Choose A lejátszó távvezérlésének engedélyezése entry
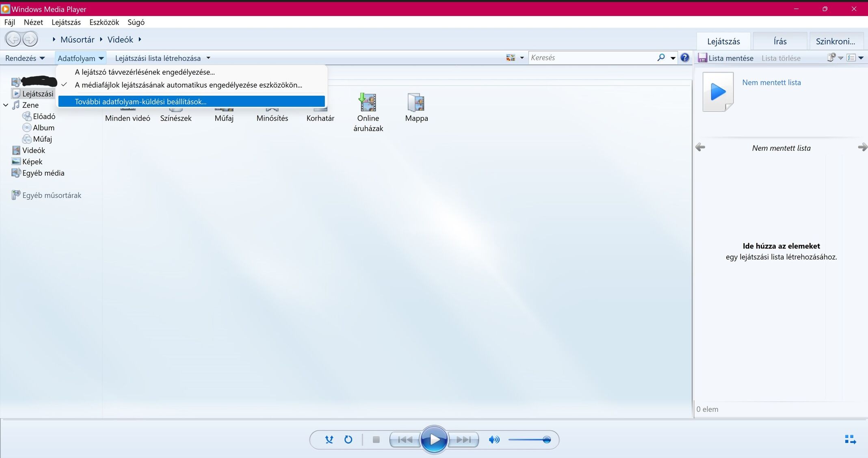Viewport: 868px width, 458px height. click(x=191, y=72)
